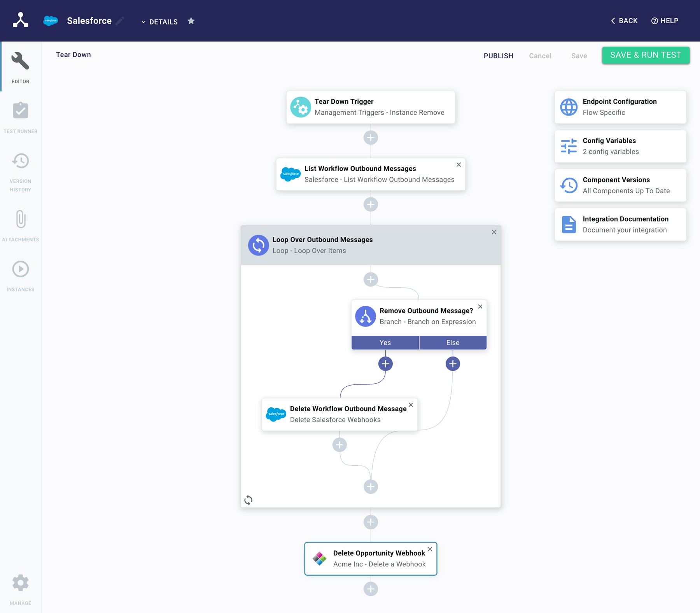Click the Cancel button

(540, 56)
